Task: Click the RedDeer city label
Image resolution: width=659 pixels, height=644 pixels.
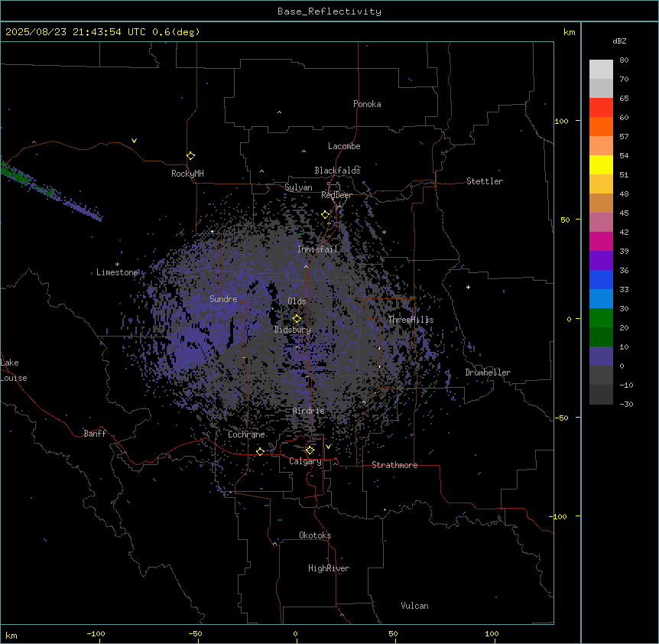Action: [336, 195]
